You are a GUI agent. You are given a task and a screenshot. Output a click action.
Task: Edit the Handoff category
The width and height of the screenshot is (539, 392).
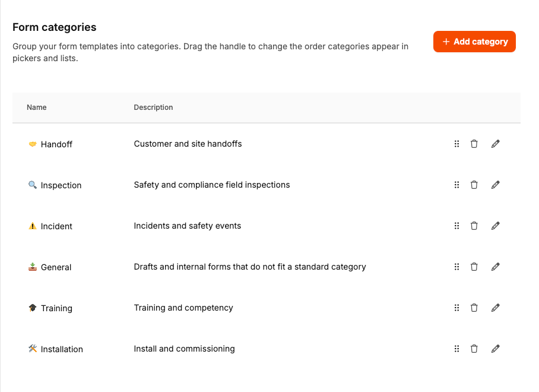496,144
